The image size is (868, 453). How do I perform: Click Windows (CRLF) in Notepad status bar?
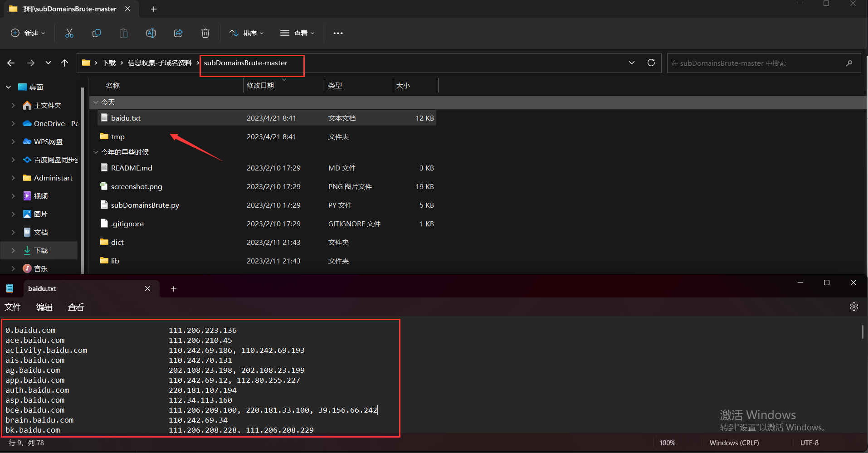coord(734,443)
